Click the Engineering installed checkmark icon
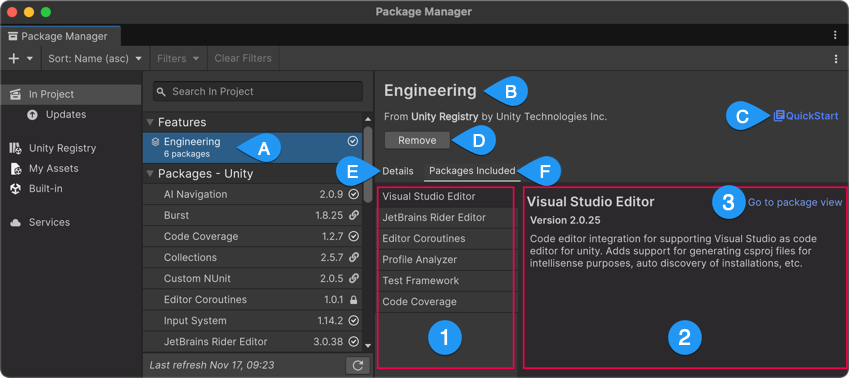This screenshot has width=849, height=378. point(352,141)
